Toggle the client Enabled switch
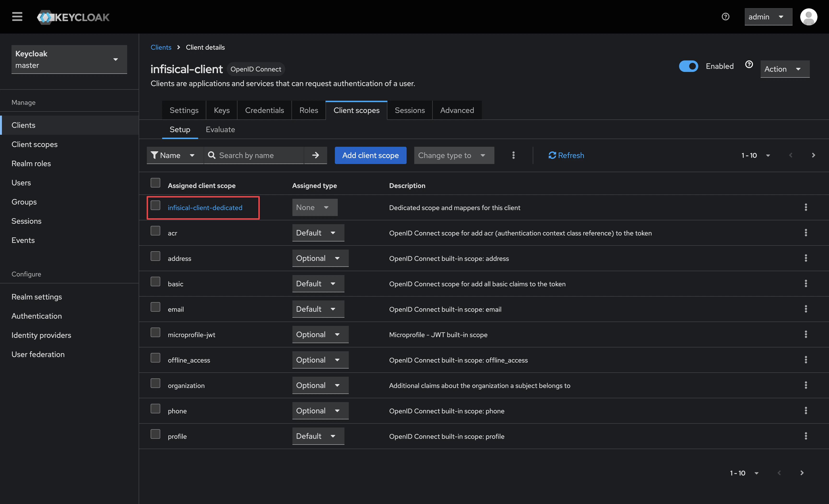829x504 pixels. (x=688, y=66)
